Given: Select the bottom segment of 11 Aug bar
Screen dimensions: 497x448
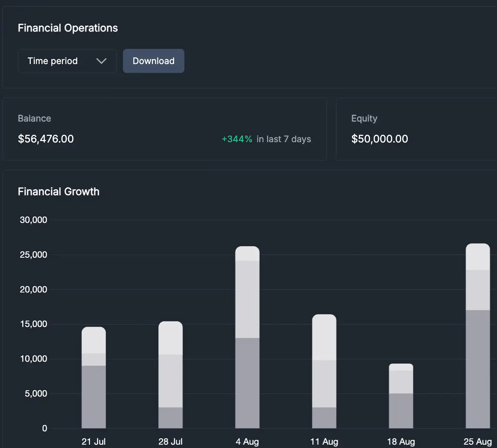Looking at the screenshot, I should [324, 418].
